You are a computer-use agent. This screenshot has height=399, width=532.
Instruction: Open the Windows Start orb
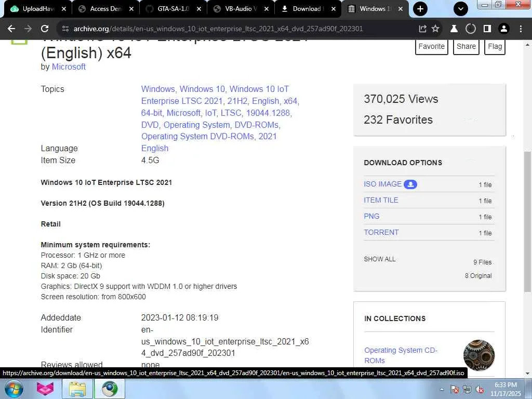tap(14, 389)
